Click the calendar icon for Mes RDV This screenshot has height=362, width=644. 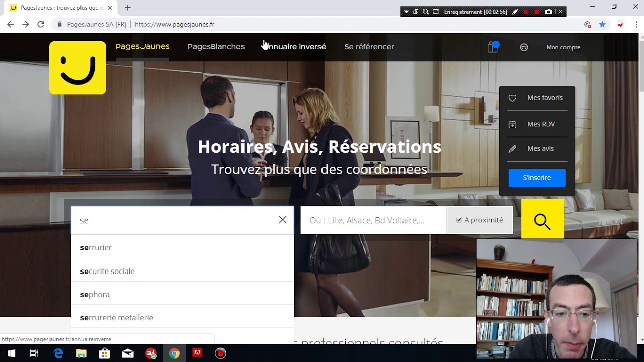512,124
